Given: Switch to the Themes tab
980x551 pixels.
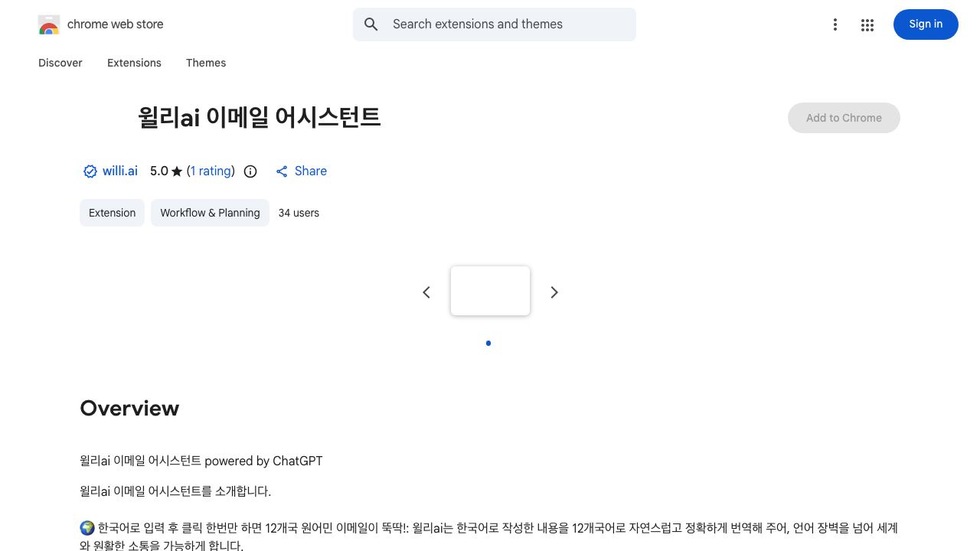Looking at the screenshot, I should coord(206,63).
